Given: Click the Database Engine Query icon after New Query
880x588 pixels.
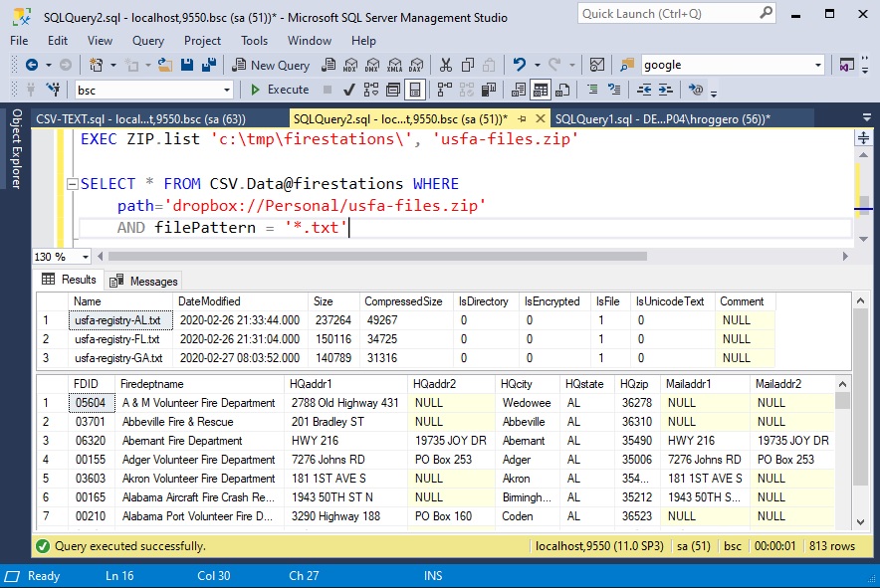Looking at the screenshot, I should [329, 65].
